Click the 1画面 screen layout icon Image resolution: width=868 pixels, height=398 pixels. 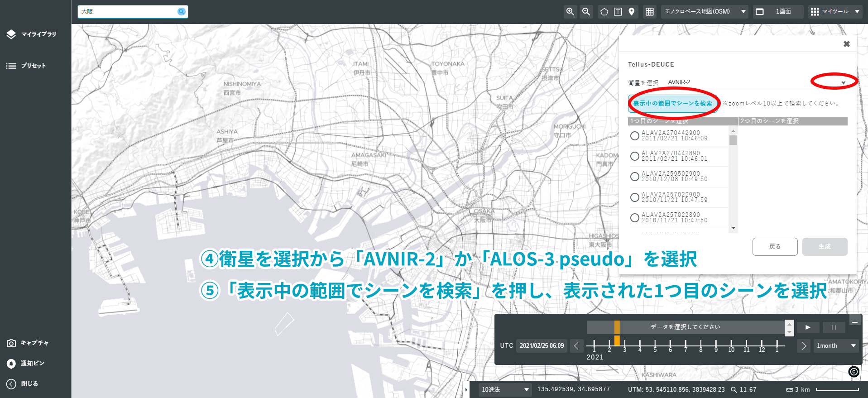pos(760,12)
